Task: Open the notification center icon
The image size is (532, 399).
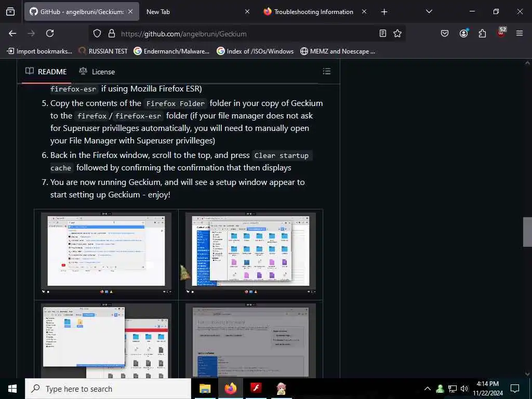Action: click(x=515, y=389)
